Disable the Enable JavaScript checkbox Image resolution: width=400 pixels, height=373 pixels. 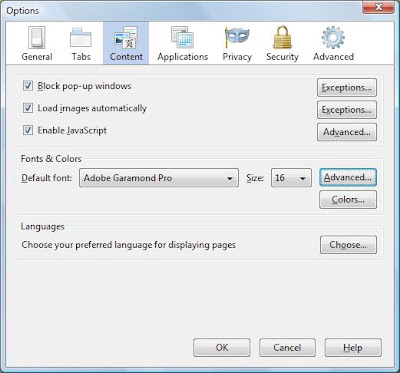tap(28, 130)
